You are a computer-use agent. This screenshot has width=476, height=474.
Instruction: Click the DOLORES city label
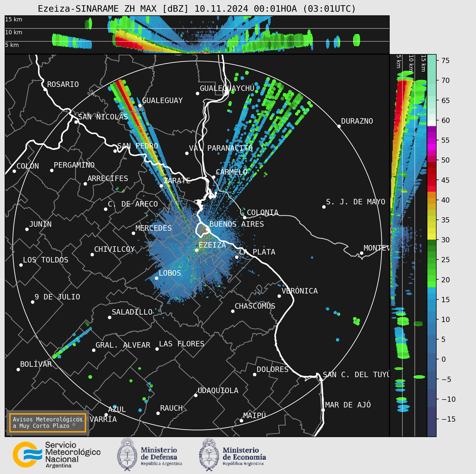point(272,369)
